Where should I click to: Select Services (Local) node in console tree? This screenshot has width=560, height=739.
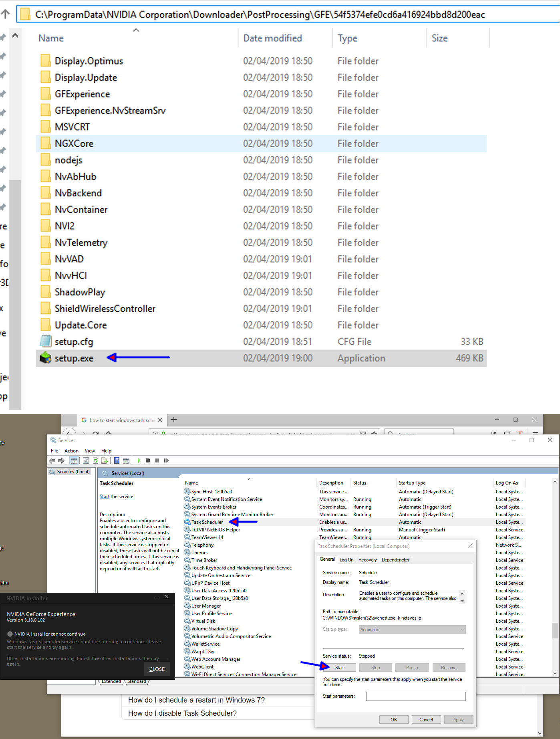tap(70, 472)
